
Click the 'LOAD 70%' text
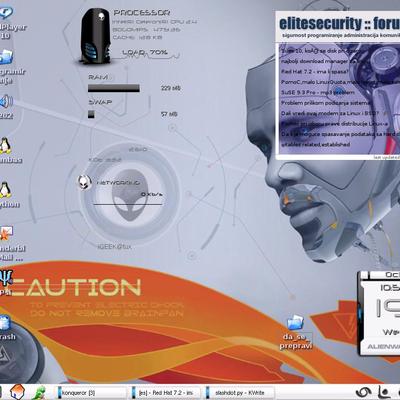coord(145,52)
